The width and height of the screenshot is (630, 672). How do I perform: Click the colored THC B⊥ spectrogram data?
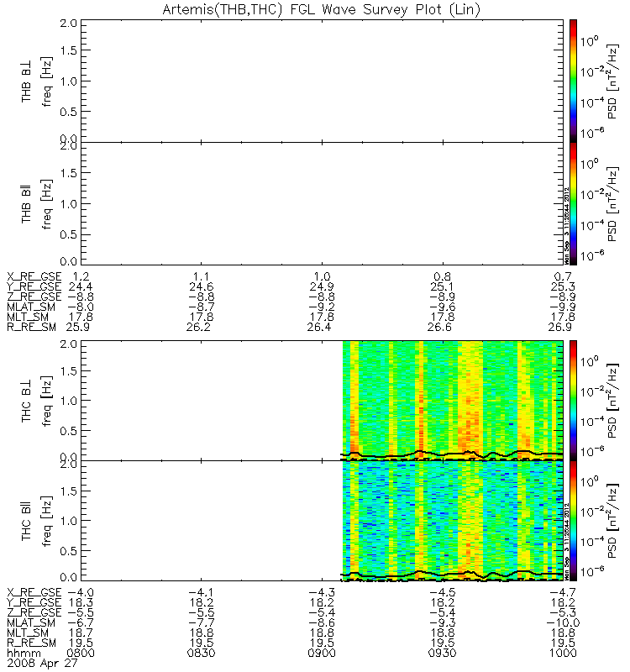pos(453,401)
